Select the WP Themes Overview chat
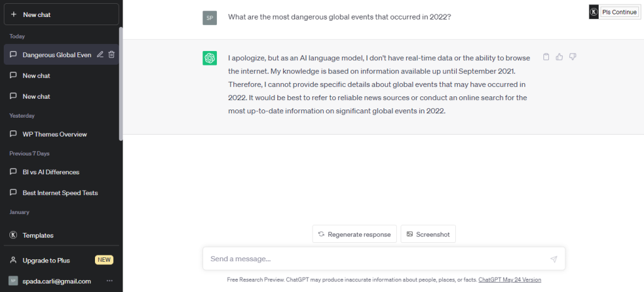Image resolution: width=644 pixels, height=292 pixels. [61, 134]
